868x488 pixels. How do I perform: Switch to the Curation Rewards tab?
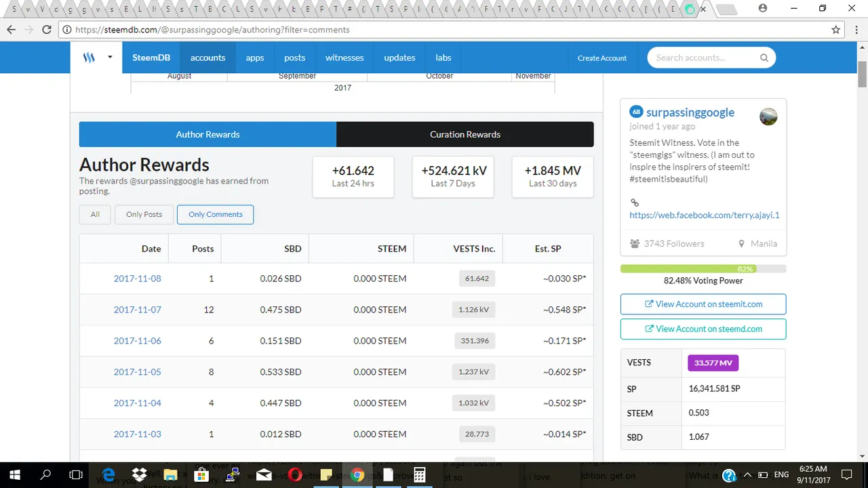coord(465,134)
